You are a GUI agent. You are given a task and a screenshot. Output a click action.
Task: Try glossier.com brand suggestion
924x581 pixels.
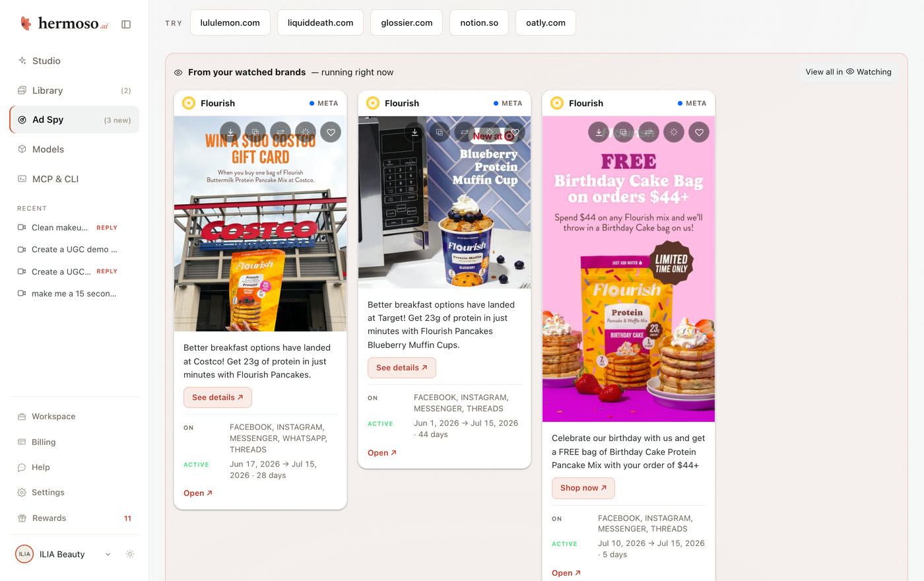click(x=407, y=22)
